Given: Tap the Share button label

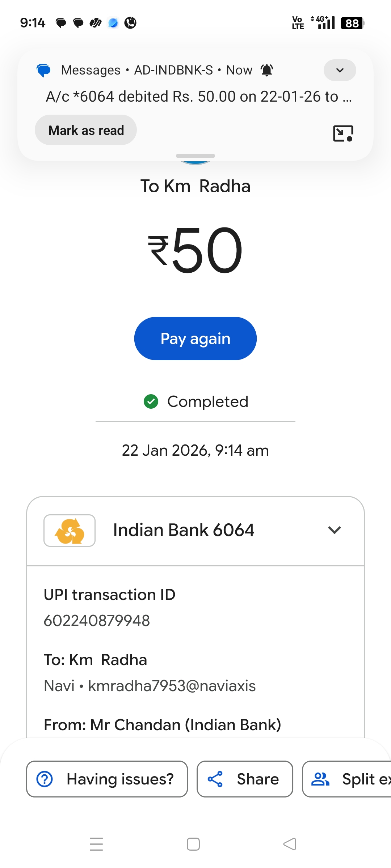Looking at the screenshot, I should point(257,779).
